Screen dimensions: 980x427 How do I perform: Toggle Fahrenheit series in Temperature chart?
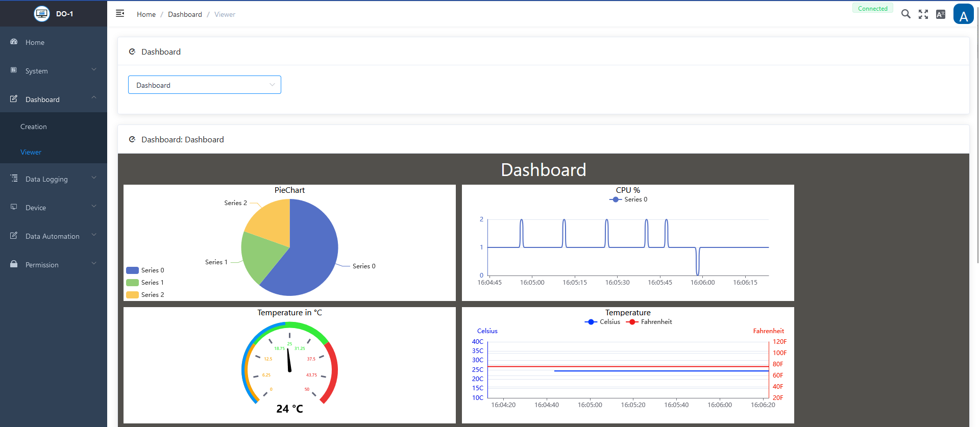tap(650, 322)
